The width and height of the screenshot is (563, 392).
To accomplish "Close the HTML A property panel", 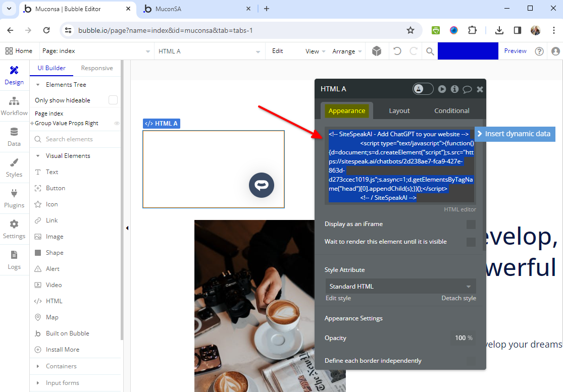I will 480,89.
